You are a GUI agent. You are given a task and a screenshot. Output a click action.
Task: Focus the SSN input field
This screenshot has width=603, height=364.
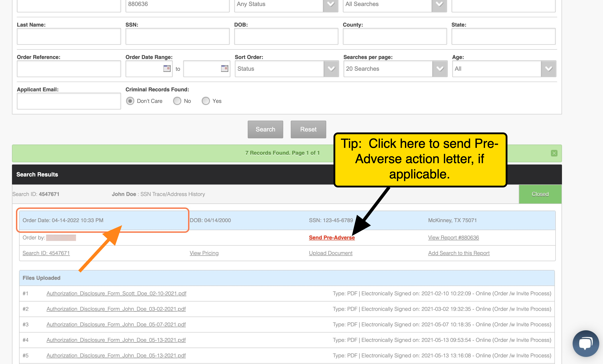(177, 36)
